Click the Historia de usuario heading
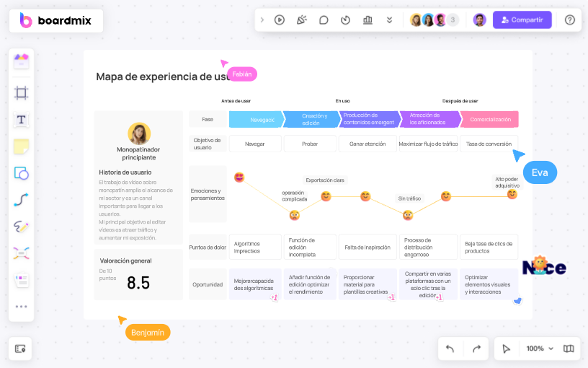 coord(125,172)
